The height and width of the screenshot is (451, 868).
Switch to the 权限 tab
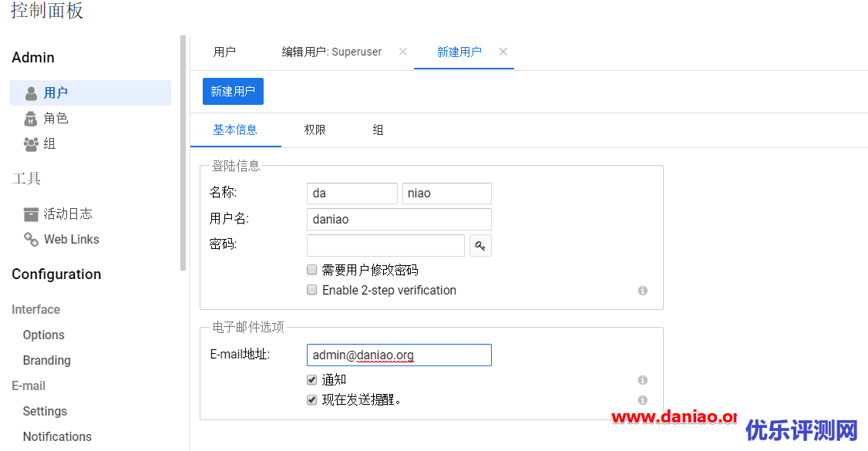click(x=315, y=130)
